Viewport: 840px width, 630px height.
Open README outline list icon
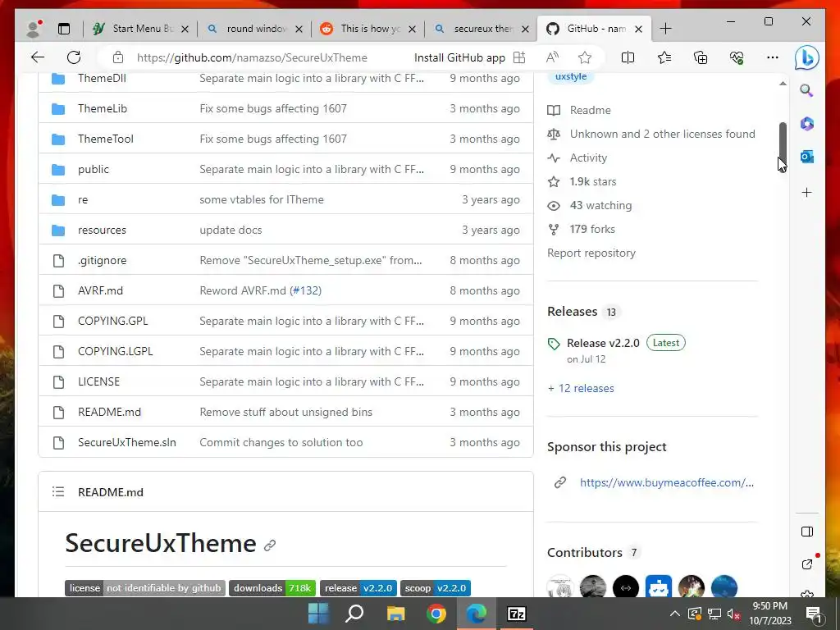click(58, 492)
